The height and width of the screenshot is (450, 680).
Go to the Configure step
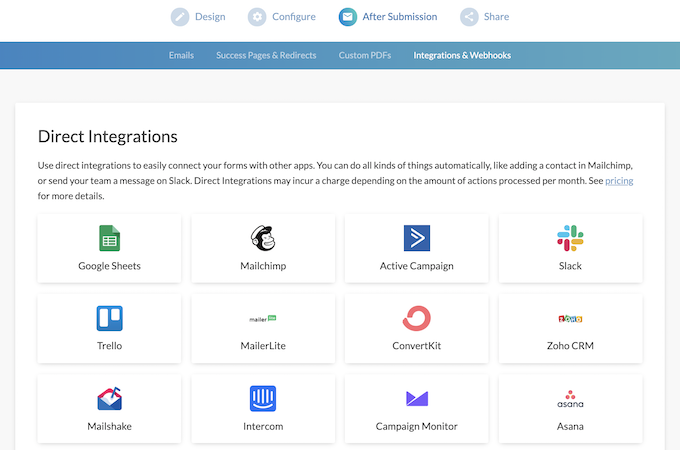pos(282,17)
